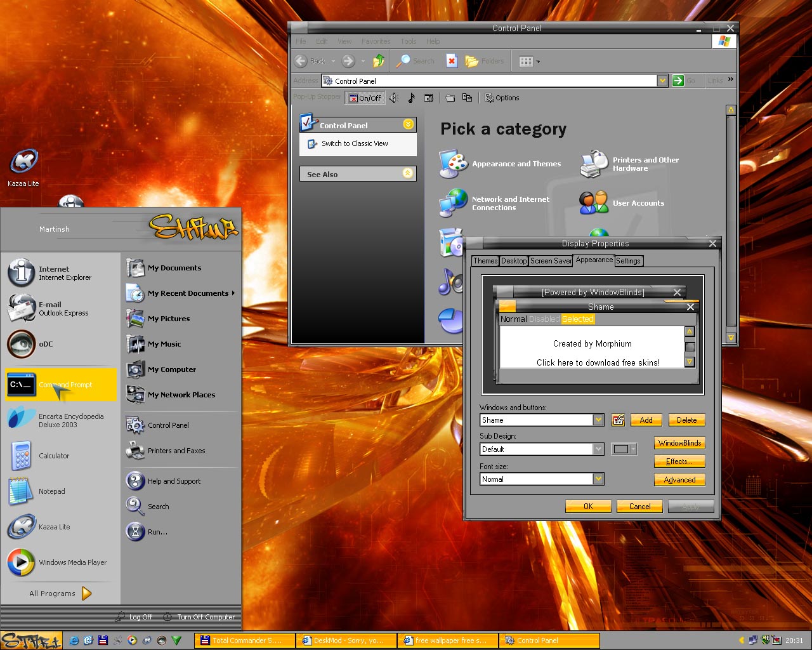This screenshot has height=650, width=812.
Task: Open Appearance and Themes category icon
Action: tap(454, 164)
